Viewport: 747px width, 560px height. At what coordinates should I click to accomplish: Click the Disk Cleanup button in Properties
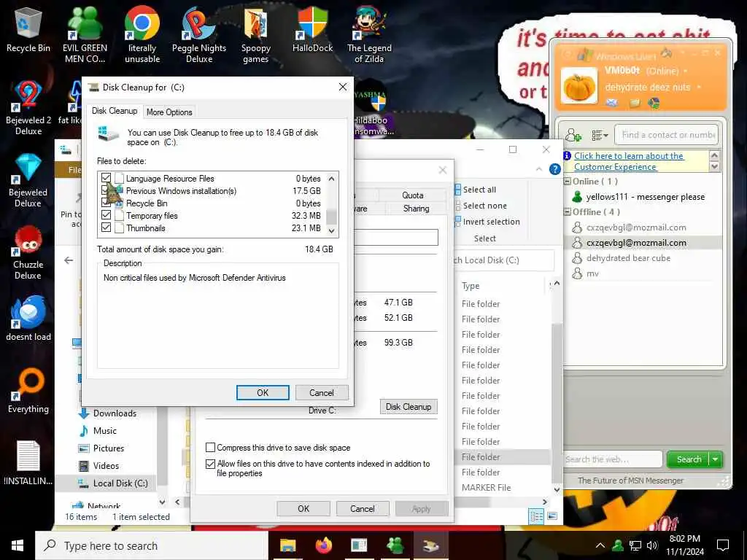(x=409, y=406)
